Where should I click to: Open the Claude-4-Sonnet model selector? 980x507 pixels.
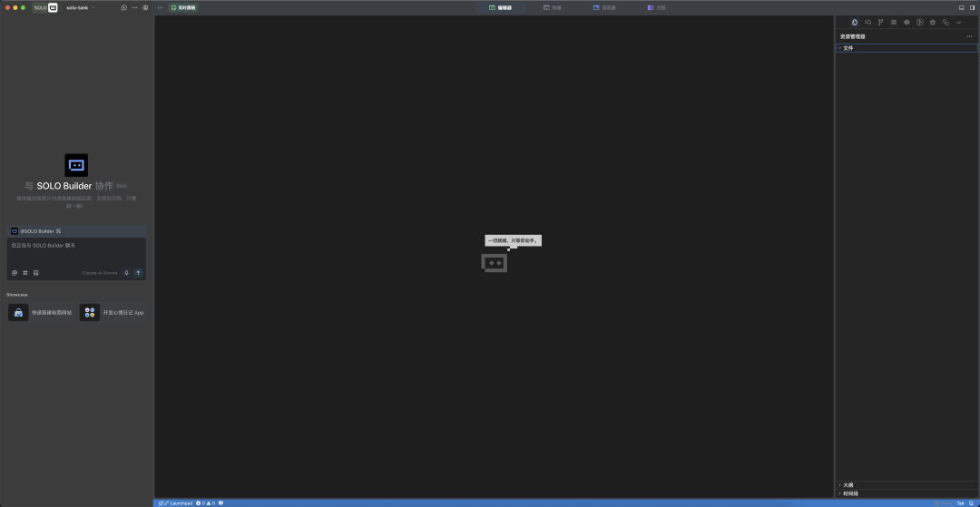pos(100,273)
